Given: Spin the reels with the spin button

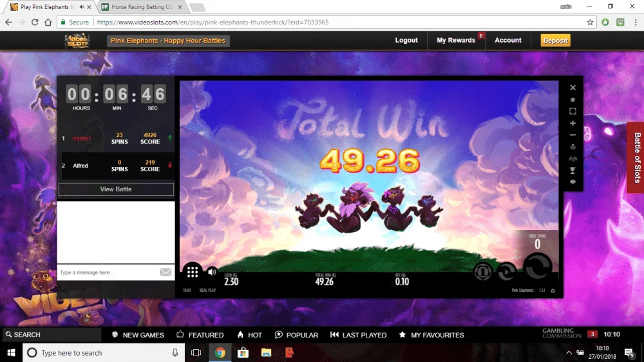Looking at the screenshot, I should tap(537, 267).
